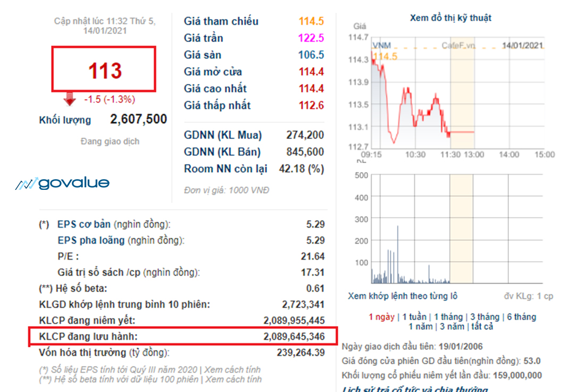Choose the 6 tháng chart period
The image size is (568, 392).
pos(521,317)
